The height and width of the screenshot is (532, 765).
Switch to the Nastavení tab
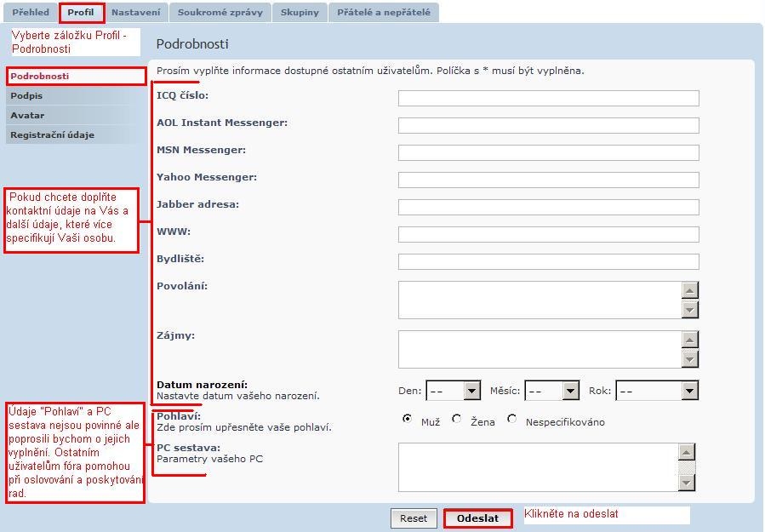tap(135, 13)
